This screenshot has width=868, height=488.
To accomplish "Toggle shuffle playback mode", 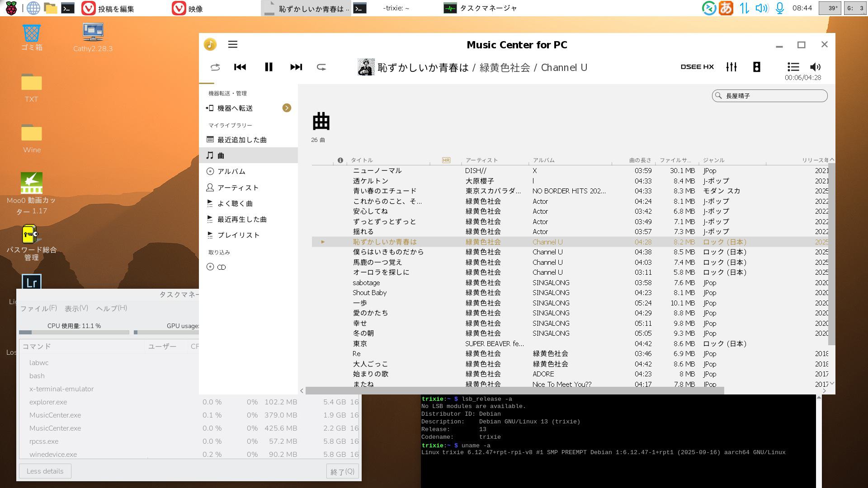I will click(215, 67).
